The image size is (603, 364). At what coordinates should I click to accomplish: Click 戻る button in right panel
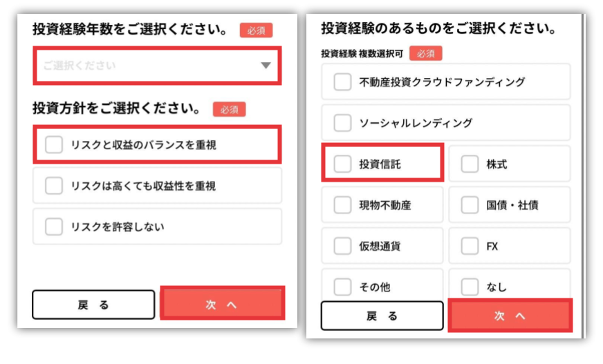[382, 316]
